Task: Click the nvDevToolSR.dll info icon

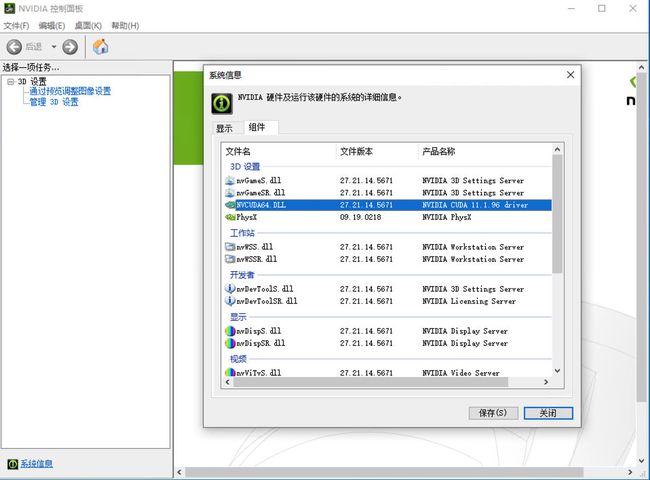Action: (230, 301)
